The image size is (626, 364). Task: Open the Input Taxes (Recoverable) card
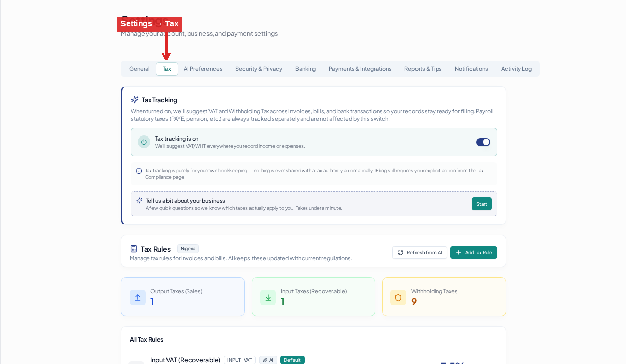tap(313, 297)
